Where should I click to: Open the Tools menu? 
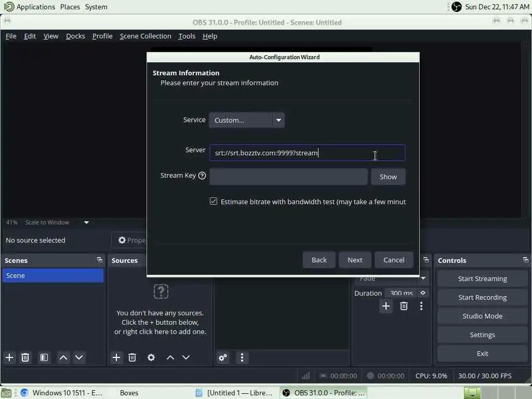tap(187, 36)
